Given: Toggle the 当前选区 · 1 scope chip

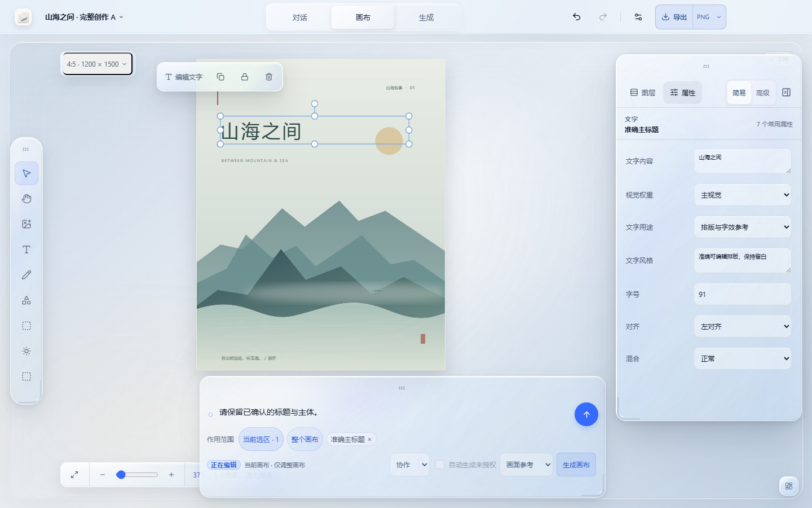Looking at the screenshot, I should (x=261, y=439).
